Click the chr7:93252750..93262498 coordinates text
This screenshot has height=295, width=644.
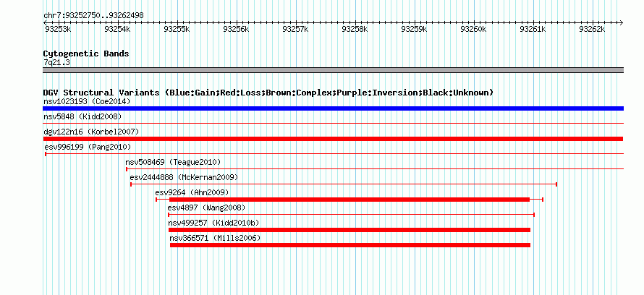click(x=93, y=16)
